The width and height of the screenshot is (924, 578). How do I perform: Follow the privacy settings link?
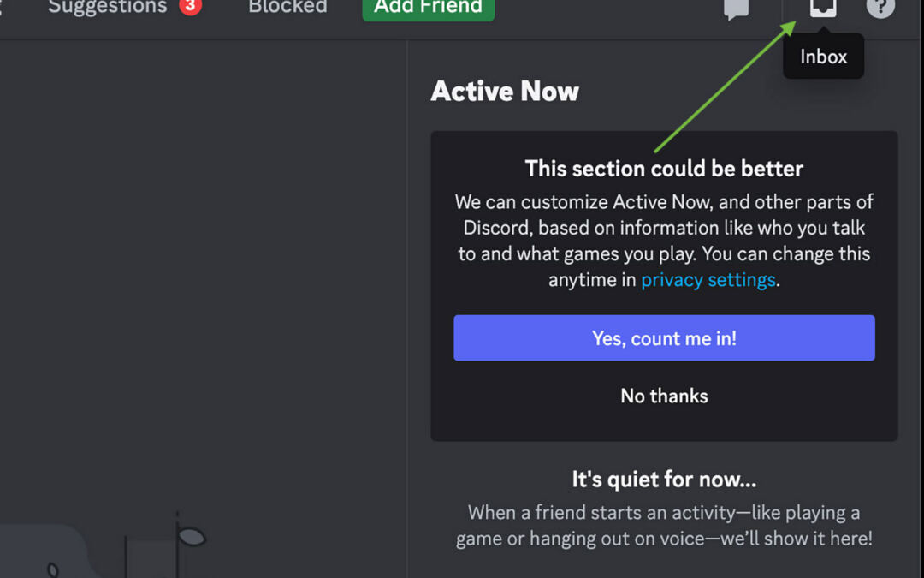708,280
